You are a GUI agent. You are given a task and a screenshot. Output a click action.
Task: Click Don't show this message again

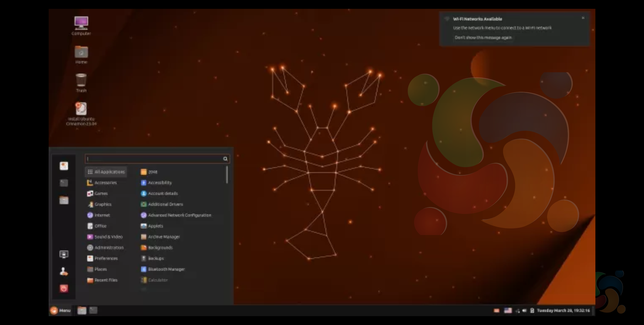tap(483, 37)
